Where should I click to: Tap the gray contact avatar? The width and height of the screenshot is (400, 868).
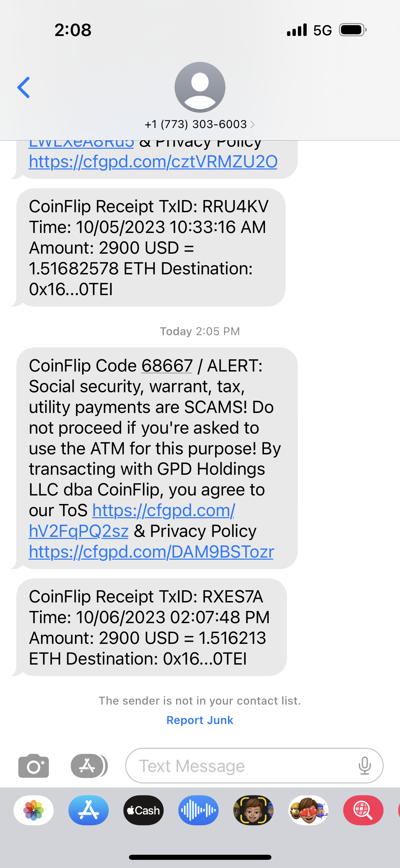(200, 87)
